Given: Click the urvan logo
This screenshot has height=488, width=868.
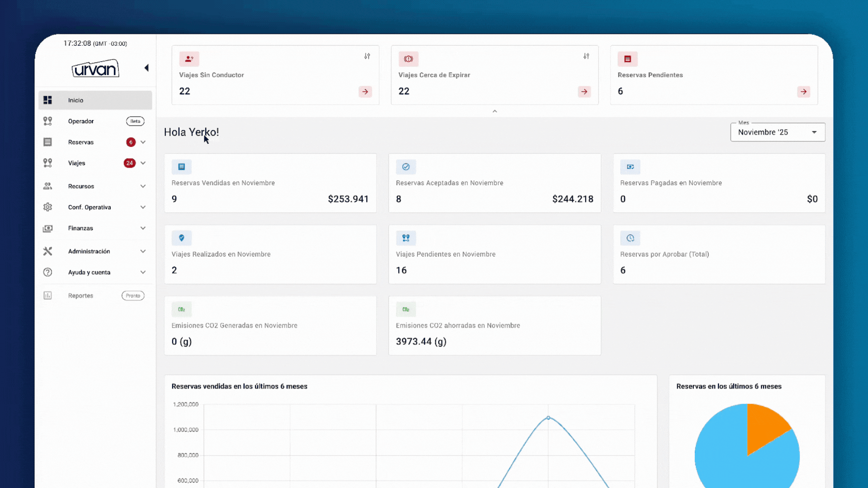Looking at the screenshot, I should tap(95, 69).
